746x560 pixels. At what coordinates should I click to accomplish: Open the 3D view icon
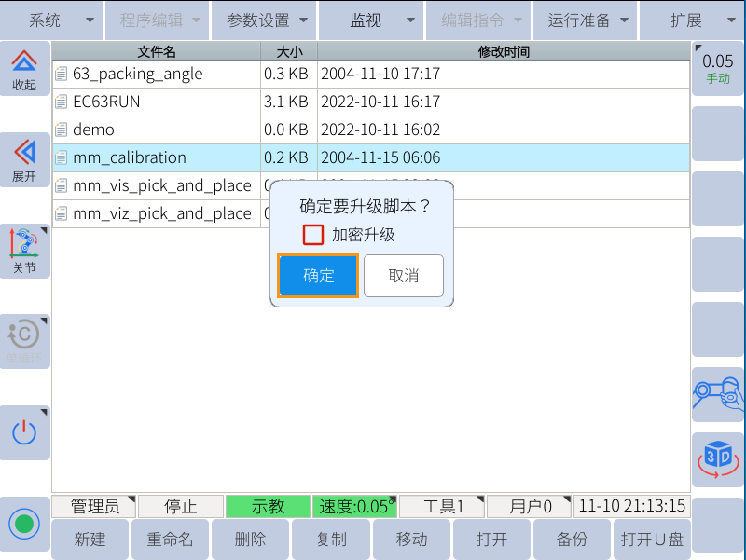[x=718, y=459]
